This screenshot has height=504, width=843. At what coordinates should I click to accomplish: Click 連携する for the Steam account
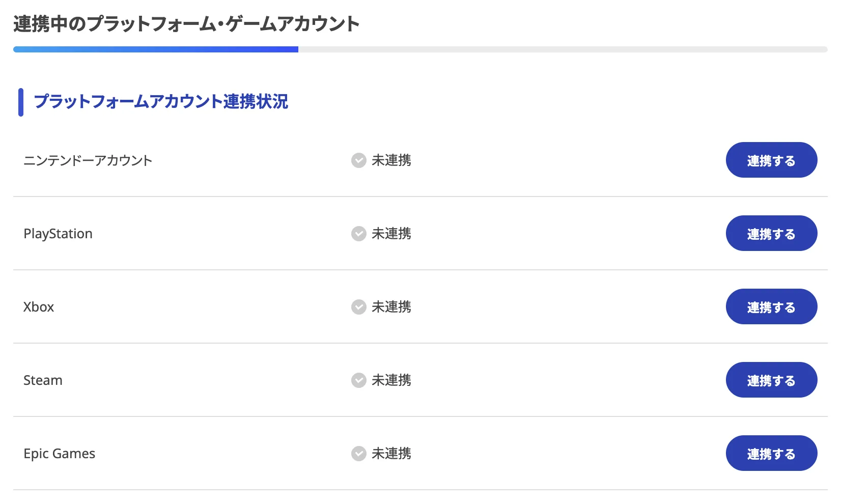771,380
